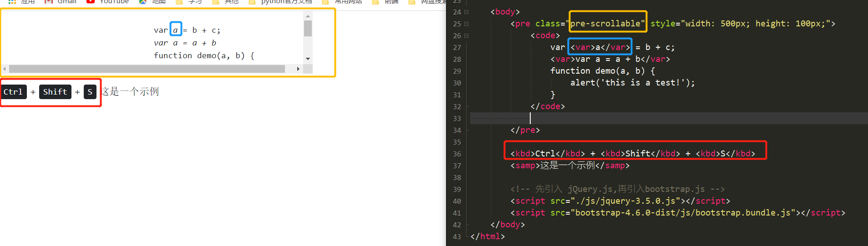Open the 前端 bookmarks folder
The width and height of the screenshot is (868, 246).
click(x=386, y=2)
